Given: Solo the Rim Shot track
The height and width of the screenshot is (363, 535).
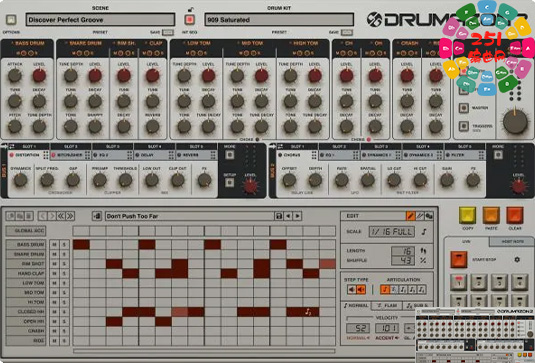Looking at the screenshot, I should click(64, 264).
